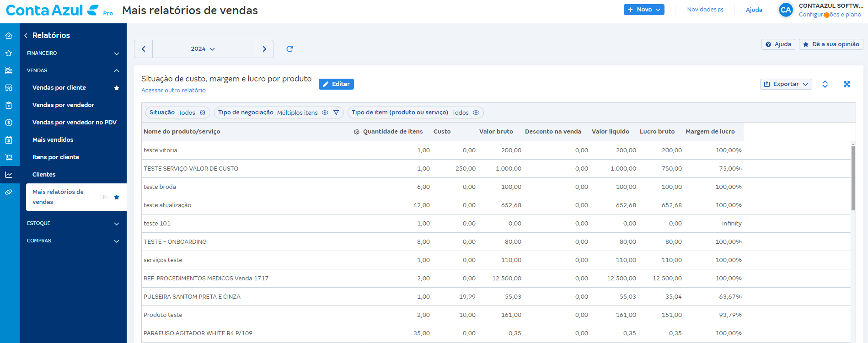Select the row "teste vitoria"
The width and height of the screenshot is (868, 343).
point(496,150)
